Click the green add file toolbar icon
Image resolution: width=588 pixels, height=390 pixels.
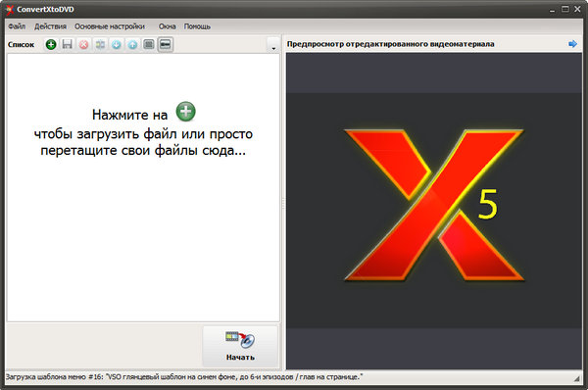tap(51, 45)
